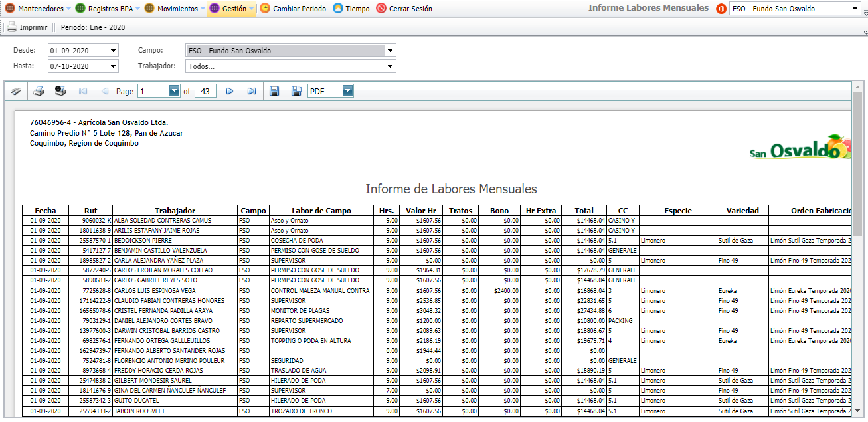Click the Rut column header
Viewport: 868px width, 422px height.
pos(90,211)
